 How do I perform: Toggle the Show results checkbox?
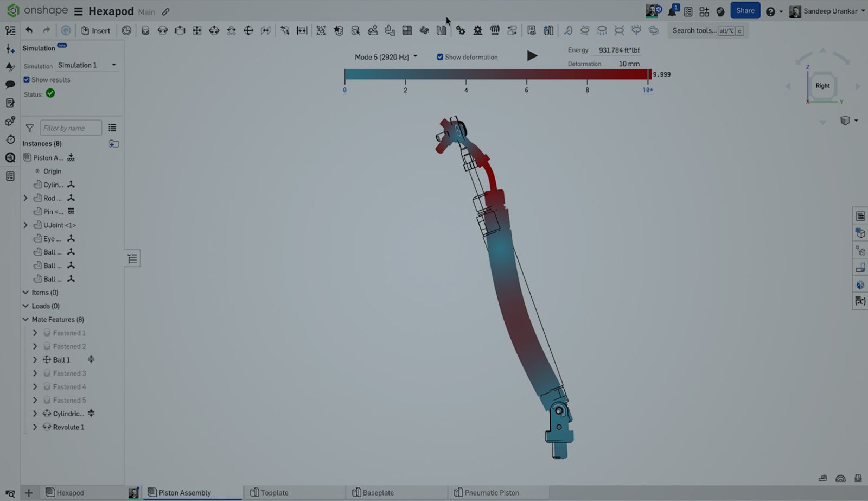27,79
